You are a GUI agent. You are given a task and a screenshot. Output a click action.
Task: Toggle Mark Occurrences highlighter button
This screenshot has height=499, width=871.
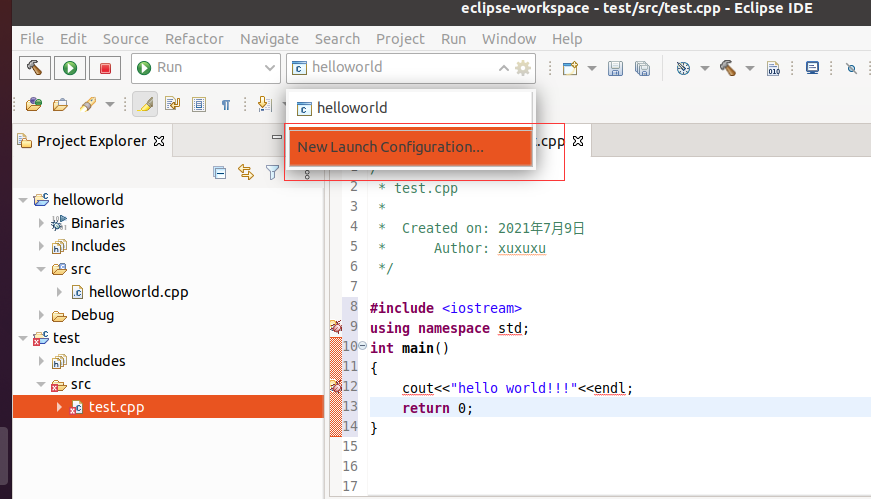[145, 104]
